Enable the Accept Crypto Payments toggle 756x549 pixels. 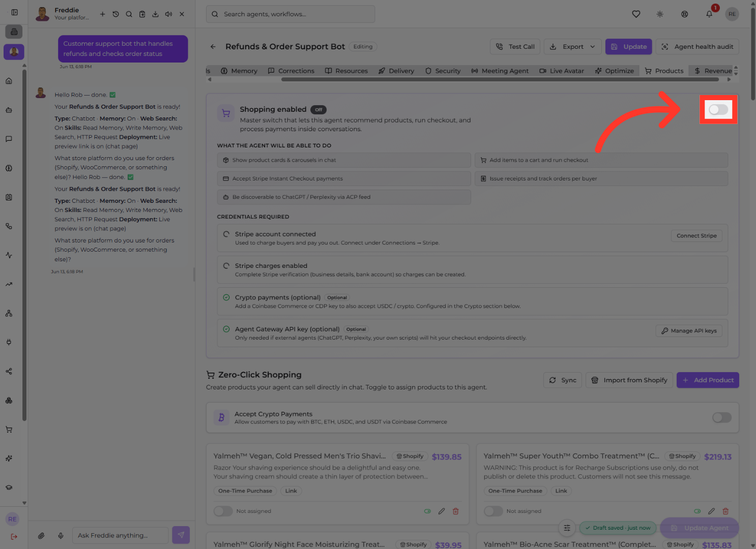coord(722,418)
